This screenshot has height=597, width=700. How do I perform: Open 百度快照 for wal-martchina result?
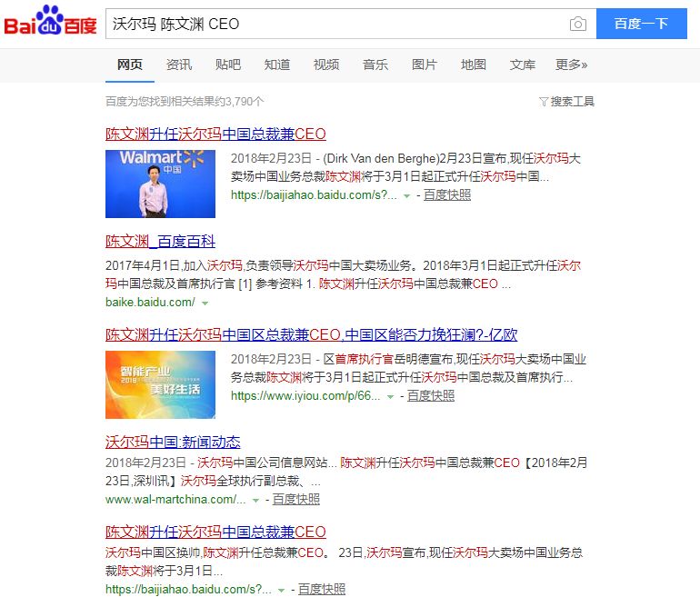(296, 499)
